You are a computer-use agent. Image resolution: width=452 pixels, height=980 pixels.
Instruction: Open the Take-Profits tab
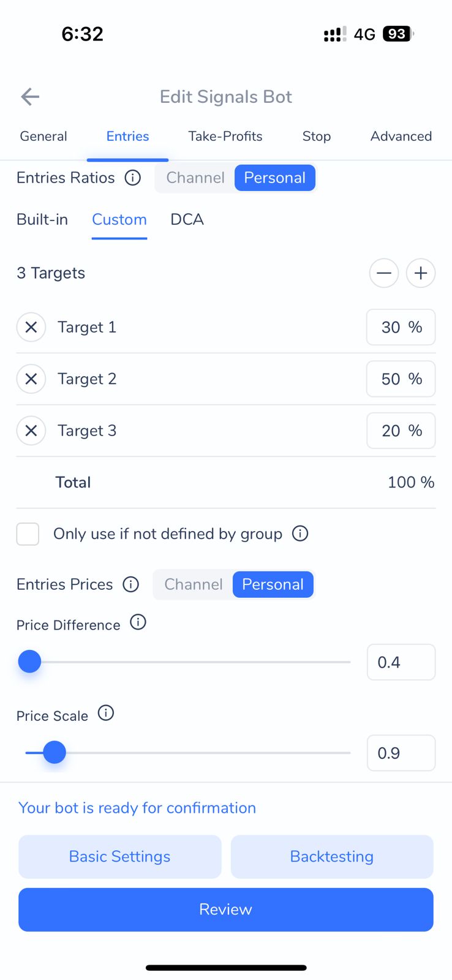click(225, 136)
